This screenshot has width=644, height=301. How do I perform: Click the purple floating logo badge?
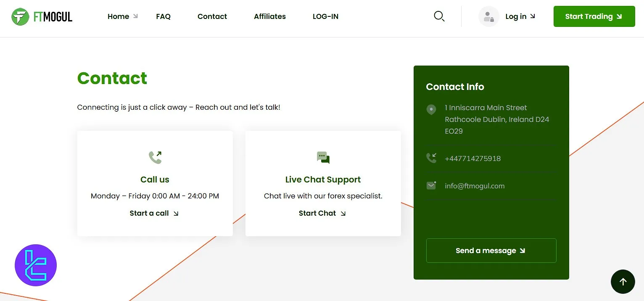[36, 265]
